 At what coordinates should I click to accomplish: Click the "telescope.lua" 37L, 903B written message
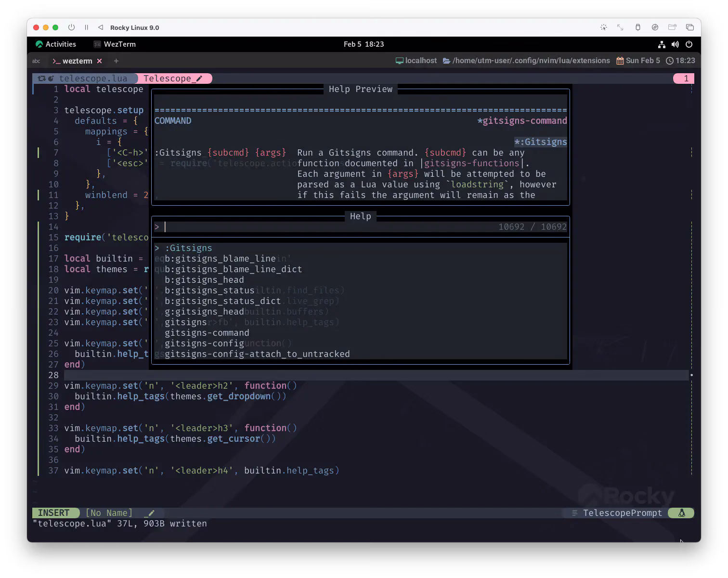tap(120, 524)
